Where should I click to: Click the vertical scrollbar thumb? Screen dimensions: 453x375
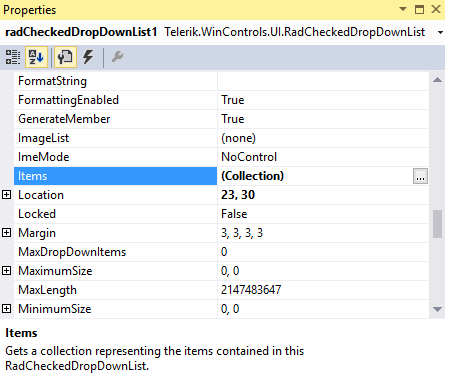(437, 224)
